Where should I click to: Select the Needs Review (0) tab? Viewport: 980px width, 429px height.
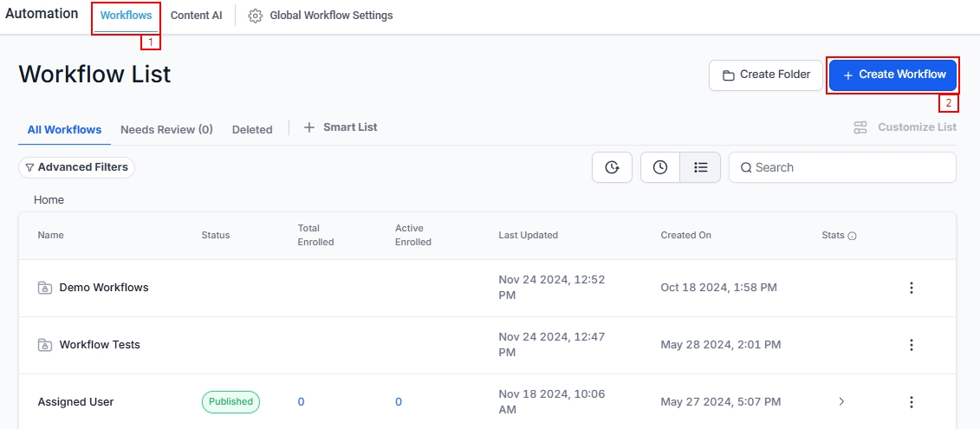(x=166, y=129)
